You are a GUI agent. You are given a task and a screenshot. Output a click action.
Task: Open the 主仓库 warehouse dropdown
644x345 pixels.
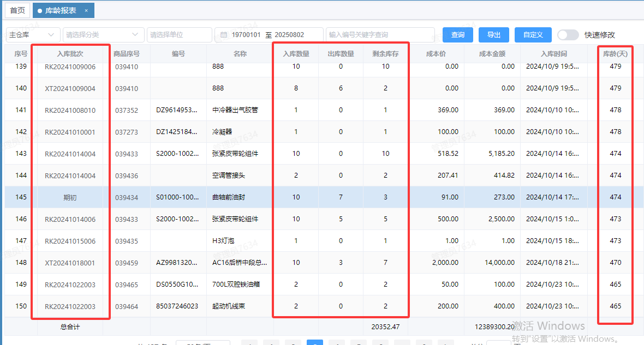[x=33, y=34]
